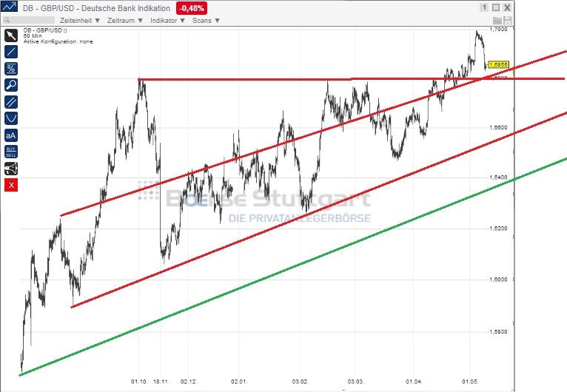Click the 03.03. date axis label
The height and width of the screenshot is (392, 567).
pos(356,382)
